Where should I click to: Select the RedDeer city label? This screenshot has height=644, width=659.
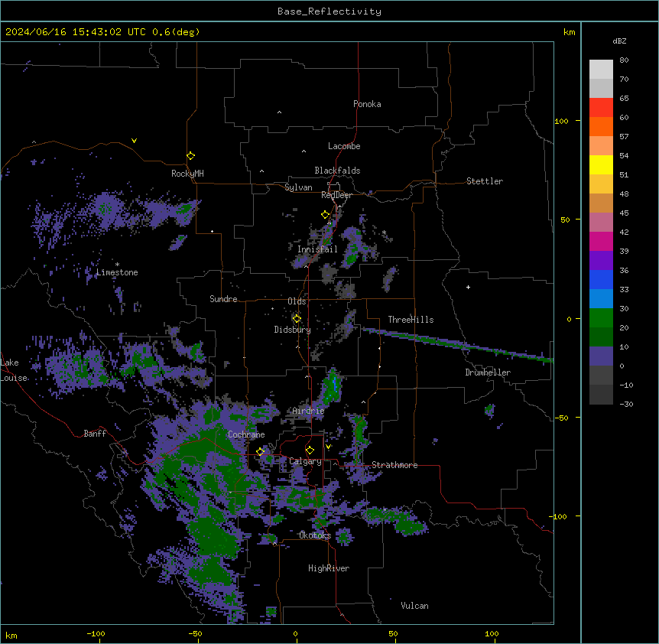pos(336,195)
